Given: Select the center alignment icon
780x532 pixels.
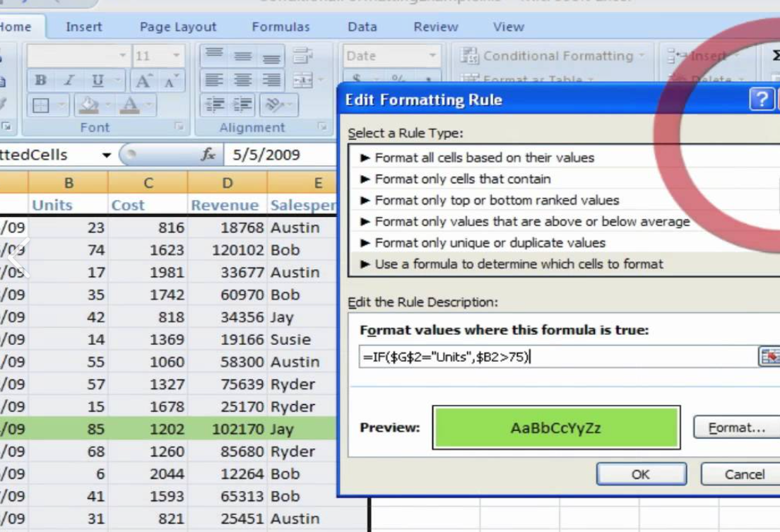Looking at the screenshot, I should 244,79.
